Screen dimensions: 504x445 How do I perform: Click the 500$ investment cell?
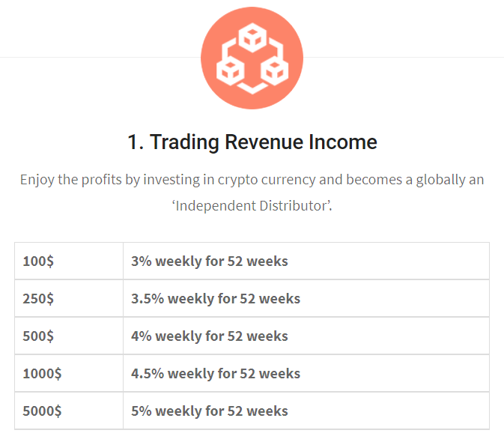(x=69, y=336)
